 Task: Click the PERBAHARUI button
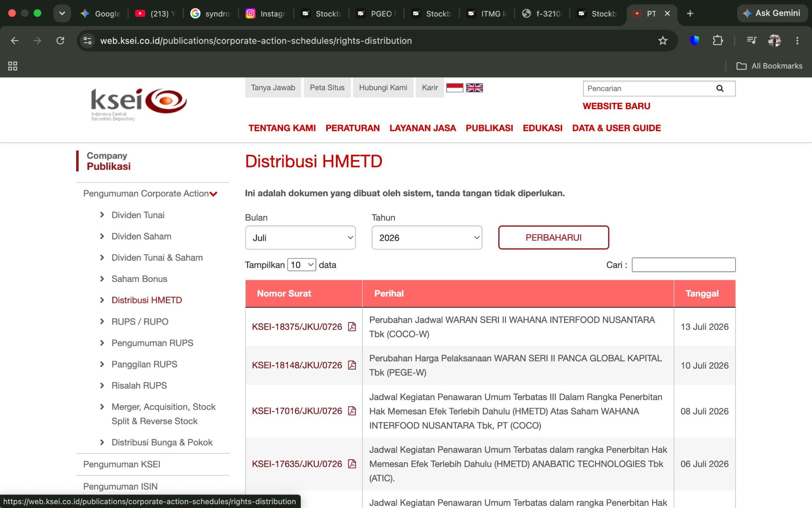click(554, 237)
